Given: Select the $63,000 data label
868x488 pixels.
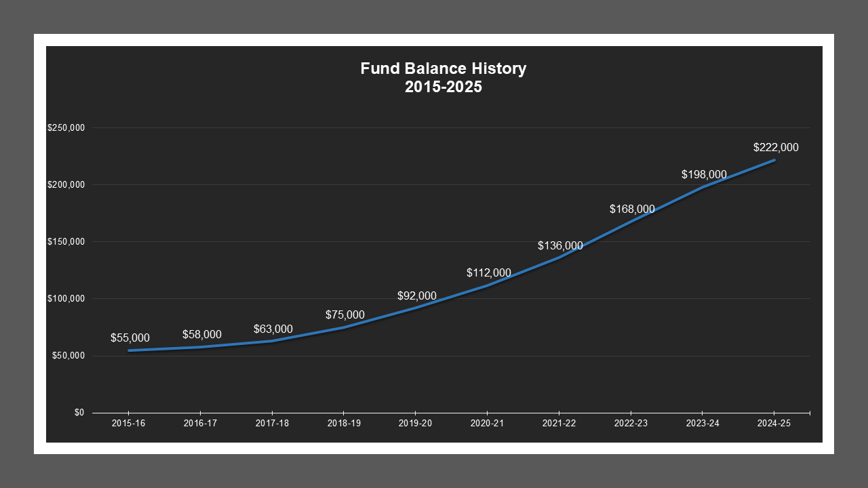Looking at the screenshot, I should [x=273, y=328].
